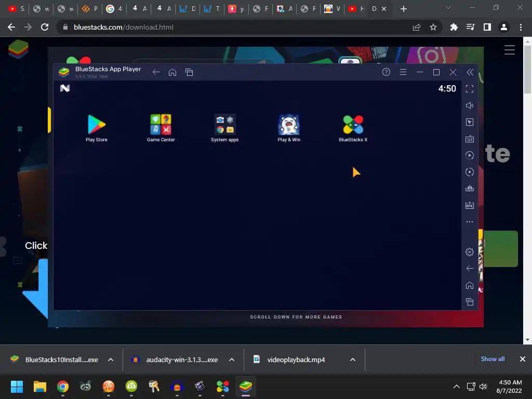
Task: Open the memory trim icon
Action: tap(470, 189)
